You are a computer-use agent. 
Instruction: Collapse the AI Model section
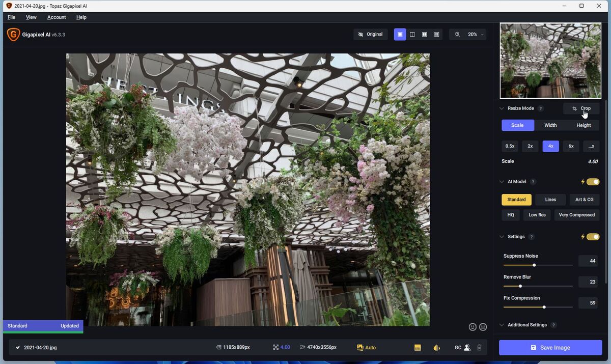coord(502,182)
